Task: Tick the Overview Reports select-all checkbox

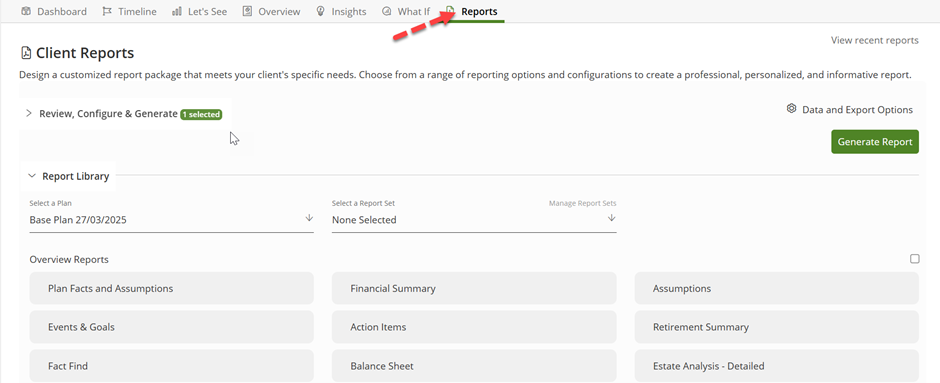Action: point(914,259)
